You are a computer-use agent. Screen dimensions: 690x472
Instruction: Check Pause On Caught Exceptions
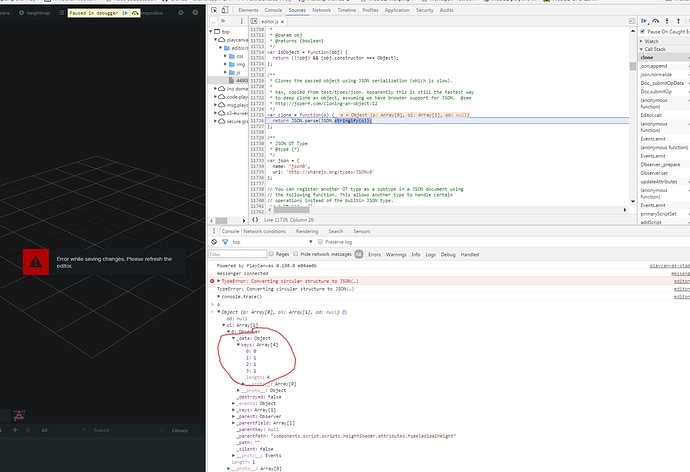[x=641, y=33]
